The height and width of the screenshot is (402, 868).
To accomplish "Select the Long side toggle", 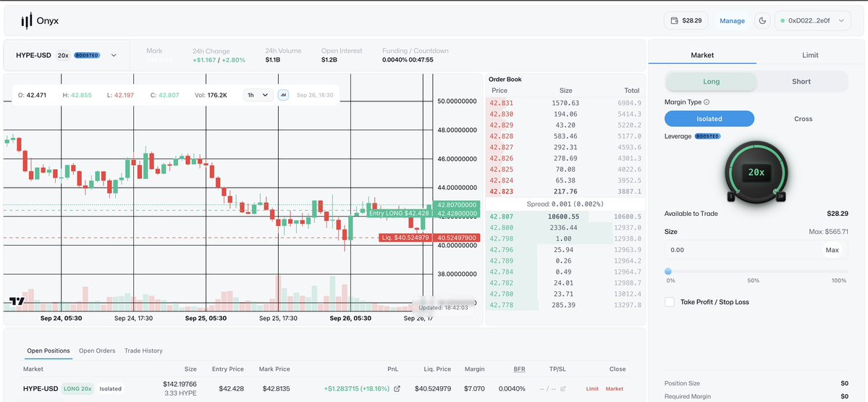I will (x=711, y=81).
